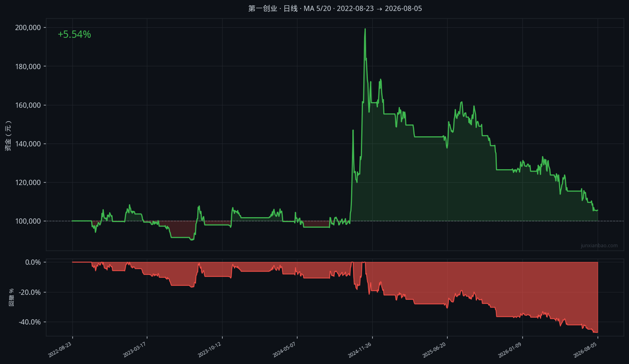Click the -40.0% drawdown tick label
The height and width of the screenshot is (364, 629).
pos(30,322)
